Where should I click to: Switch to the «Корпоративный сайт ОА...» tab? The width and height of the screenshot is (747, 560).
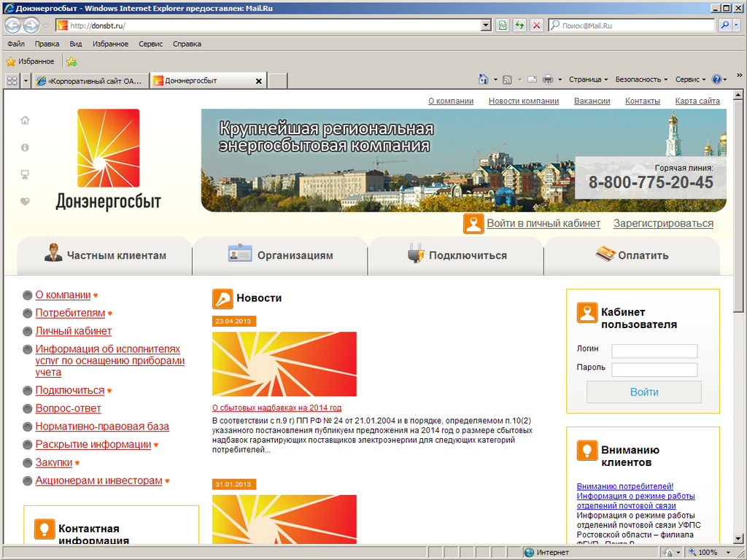coord(90,81)
